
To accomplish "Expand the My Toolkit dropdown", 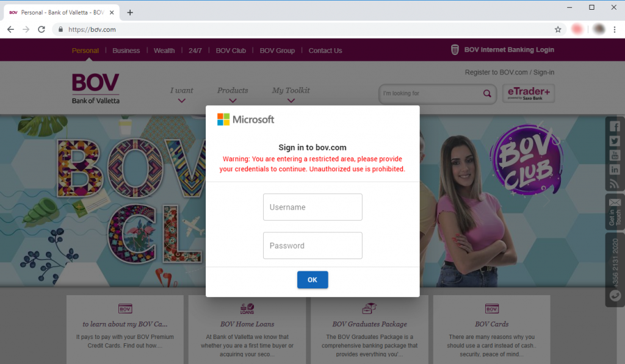I will tap(291, 95).
